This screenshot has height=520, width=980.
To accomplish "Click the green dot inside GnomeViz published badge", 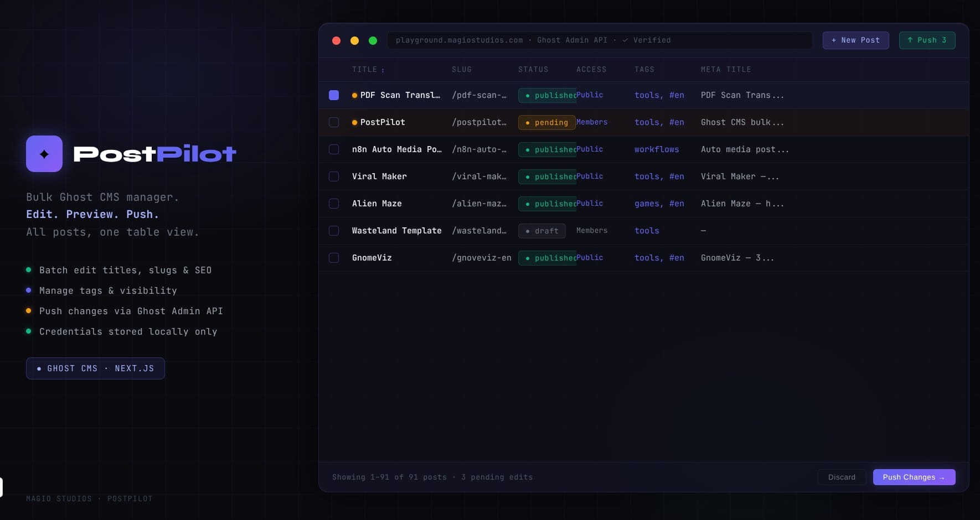I will pos(529,258).
